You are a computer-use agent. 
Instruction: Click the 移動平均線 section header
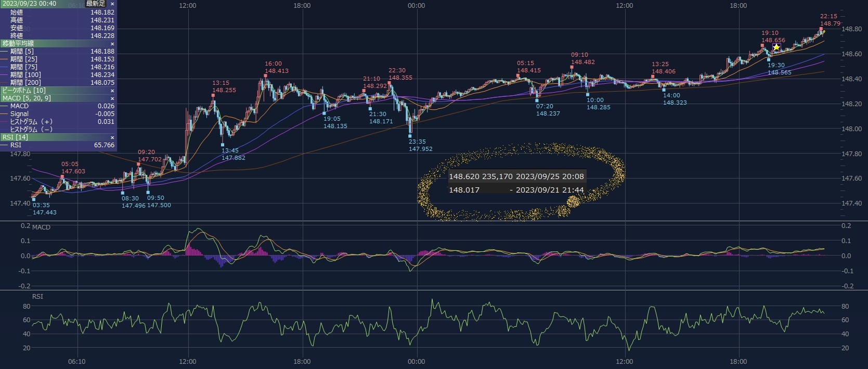(19, 44)
